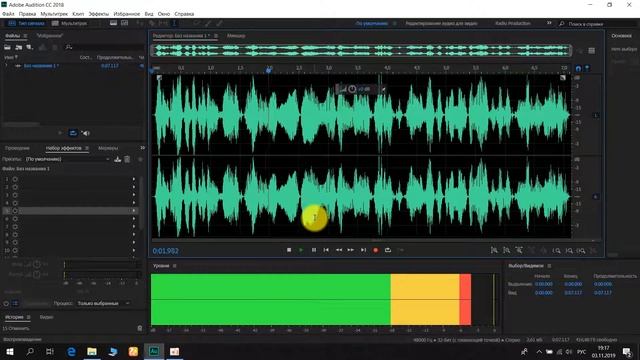
Task: Clear history trash icon in History panel
Action: (140, 328)
